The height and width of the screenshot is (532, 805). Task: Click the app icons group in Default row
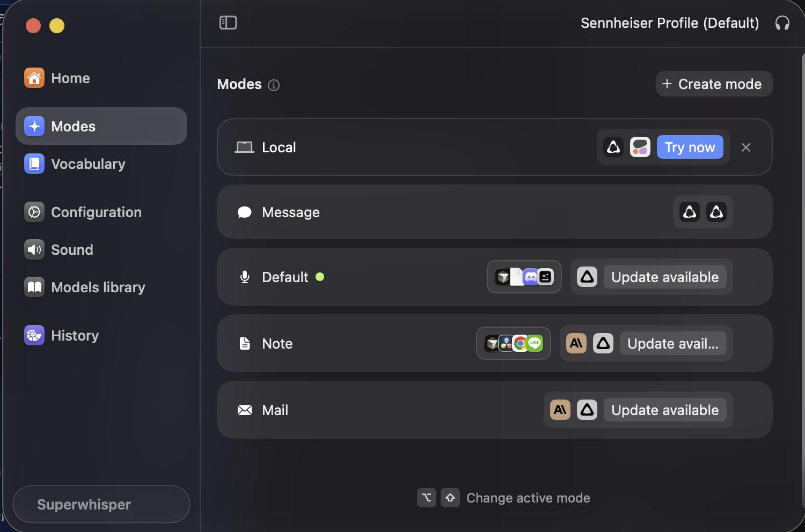[x=524, y=277]
